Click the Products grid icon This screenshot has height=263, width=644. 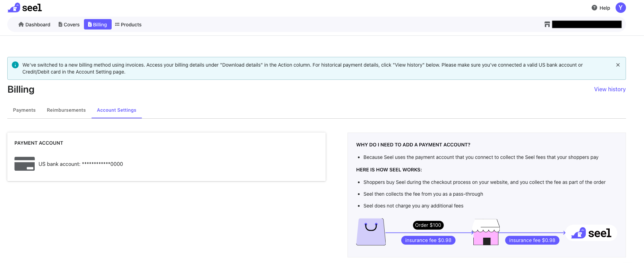pos(117,24)
